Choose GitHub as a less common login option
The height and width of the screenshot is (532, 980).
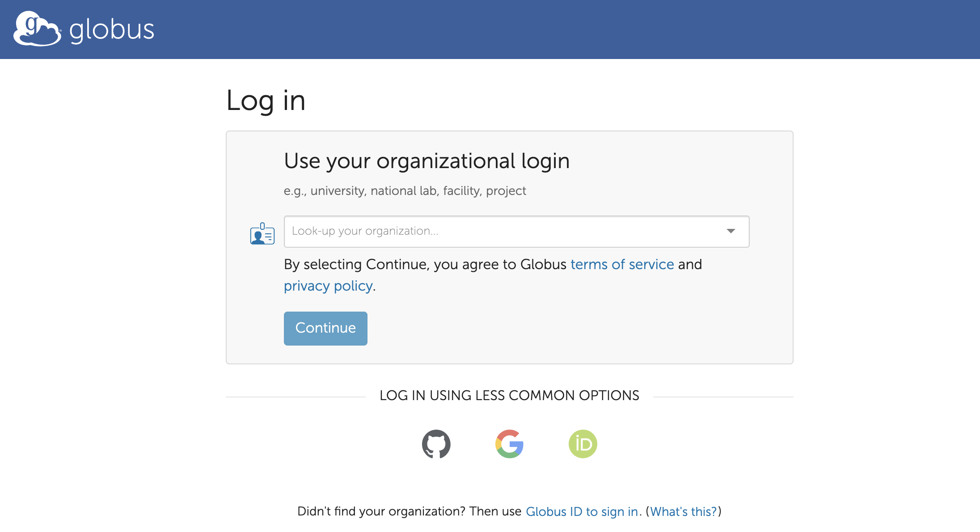[436, 443]
